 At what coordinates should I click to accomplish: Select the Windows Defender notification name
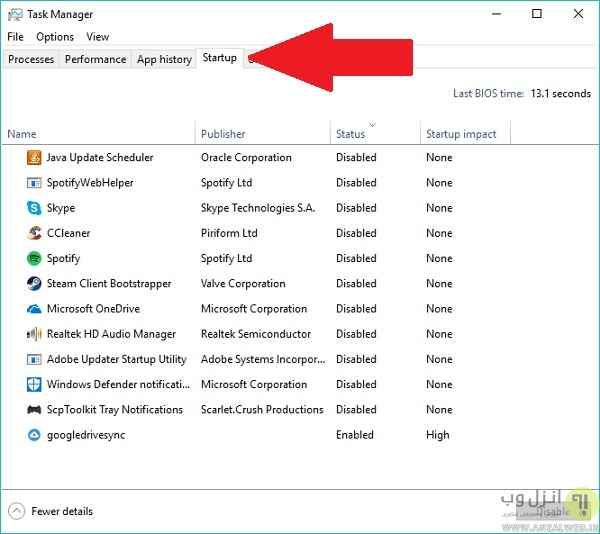pos(118,384)
